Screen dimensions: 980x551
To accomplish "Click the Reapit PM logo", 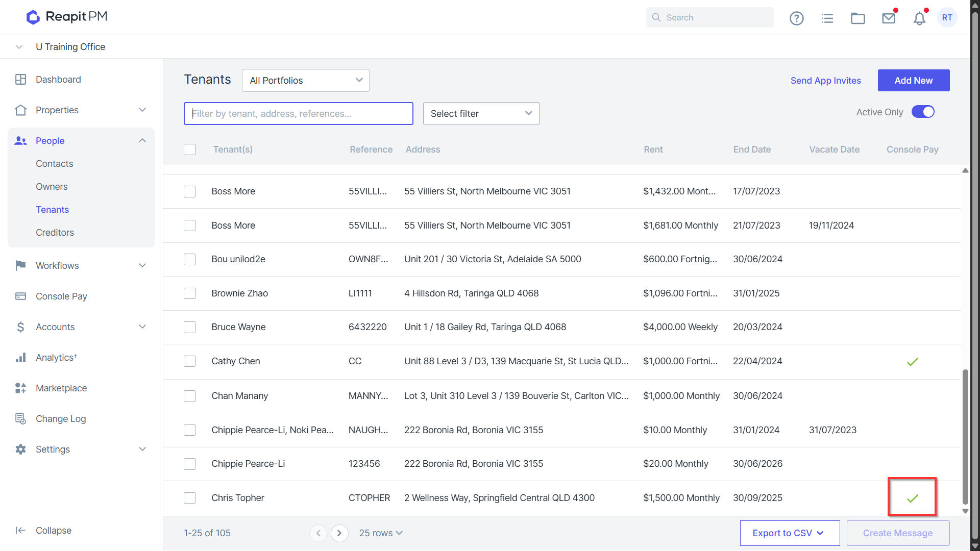I will coord(67,17).
